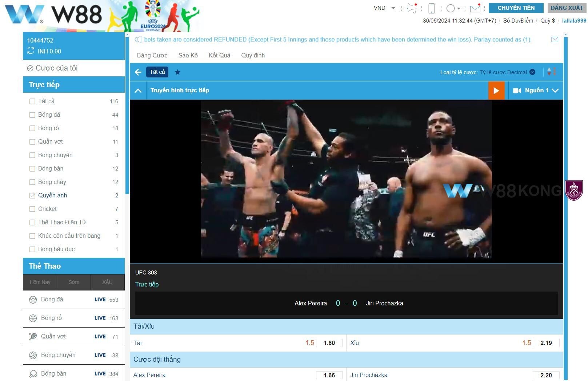Check the Bóng bầu dục checkbox
This screenshot has width=588, height=381.
tap(32, 249)
